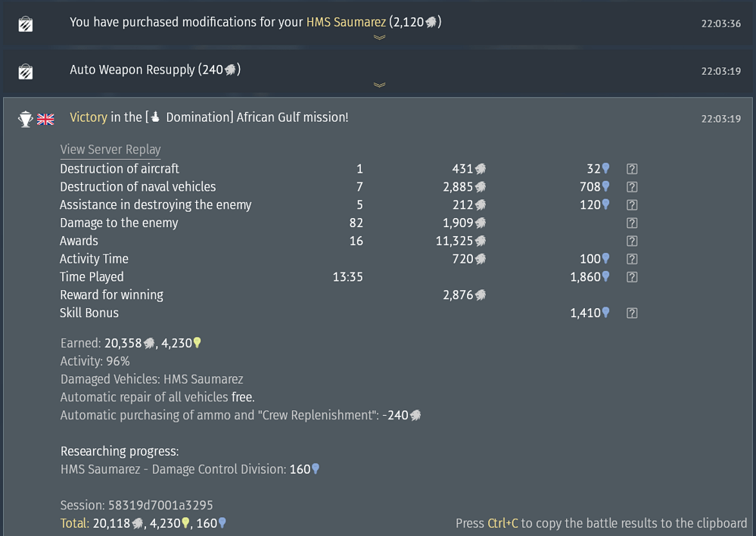Open help icon for Awards row
Viewport: 756px width, 536px height.
click(x=632, y=242)
